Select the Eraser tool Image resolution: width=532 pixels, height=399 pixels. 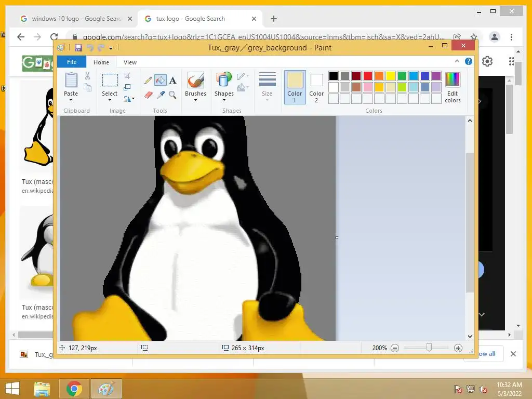click(x=148, y=95)
